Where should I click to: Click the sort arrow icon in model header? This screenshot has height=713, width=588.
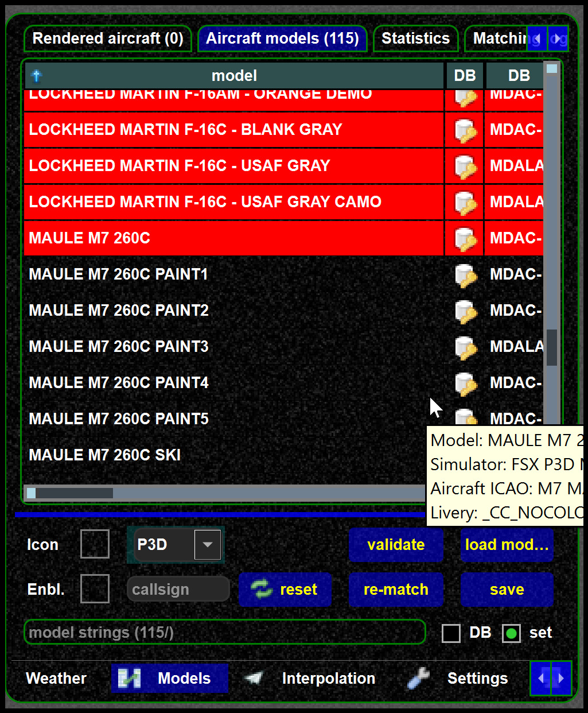tap(37, 75)
